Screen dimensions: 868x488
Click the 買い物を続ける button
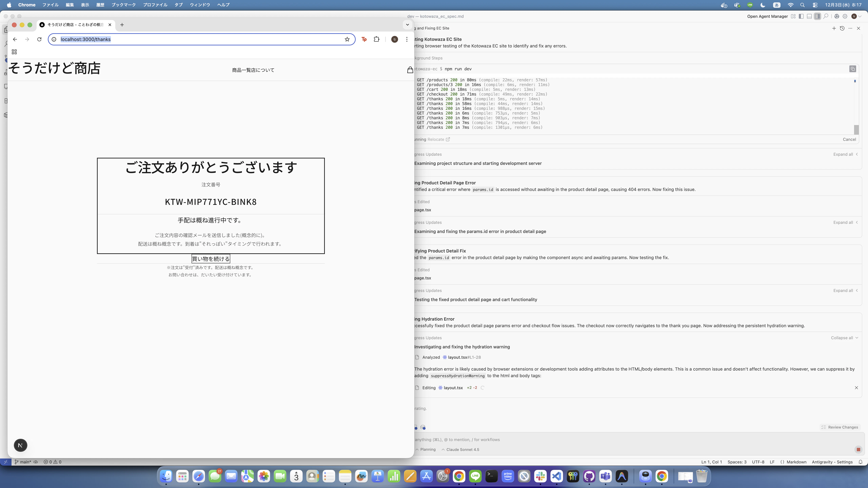click(211, 259)
